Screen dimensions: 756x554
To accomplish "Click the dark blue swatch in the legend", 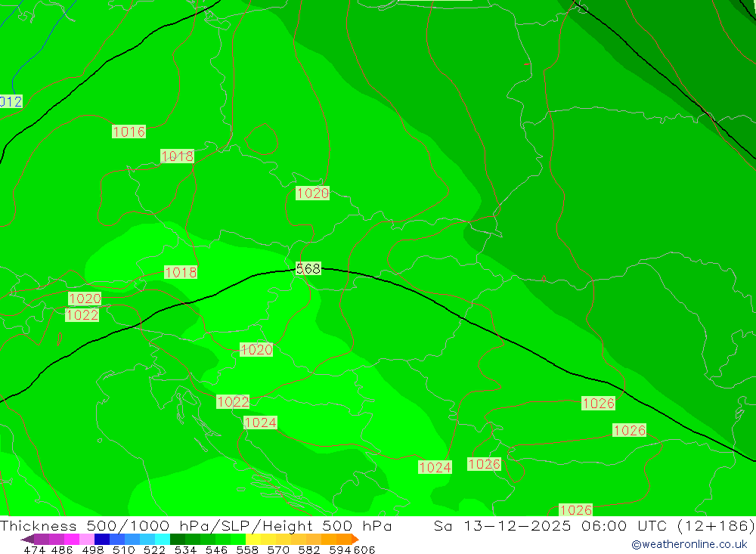I will coord(102,539).
